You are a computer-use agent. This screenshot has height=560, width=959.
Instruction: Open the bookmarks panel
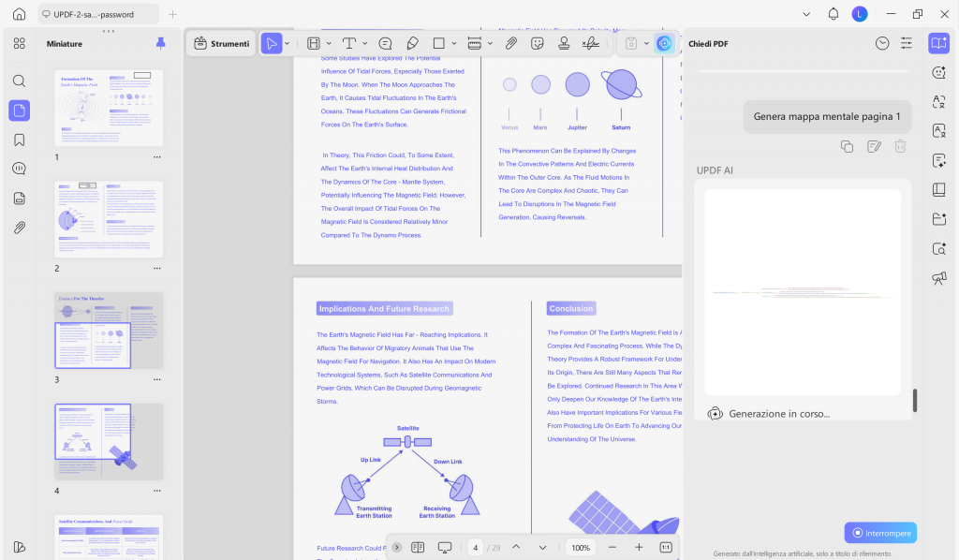coord(20,140)
